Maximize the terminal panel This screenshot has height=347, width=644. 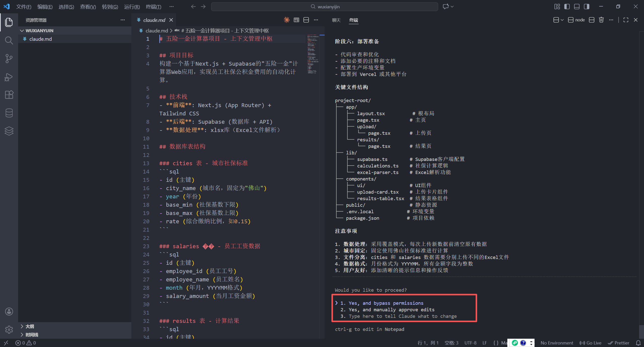[626, 20]
